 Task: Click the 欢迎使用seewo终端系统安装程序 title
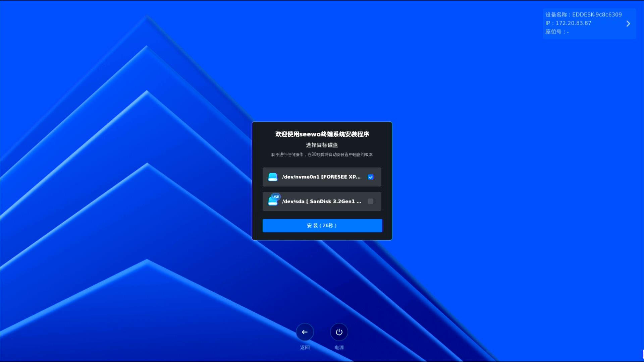click(x=322, y=134)
